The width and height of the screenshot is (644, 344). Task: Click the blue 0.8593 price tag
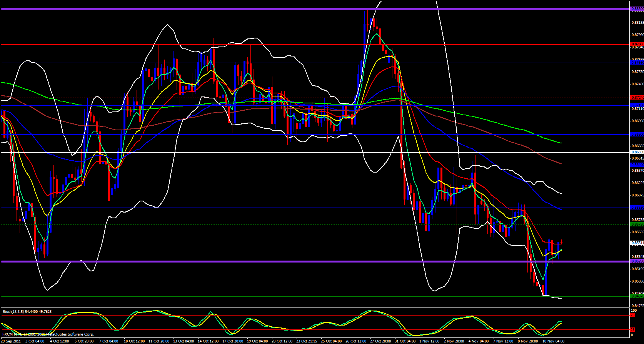[x=637, y=208]
